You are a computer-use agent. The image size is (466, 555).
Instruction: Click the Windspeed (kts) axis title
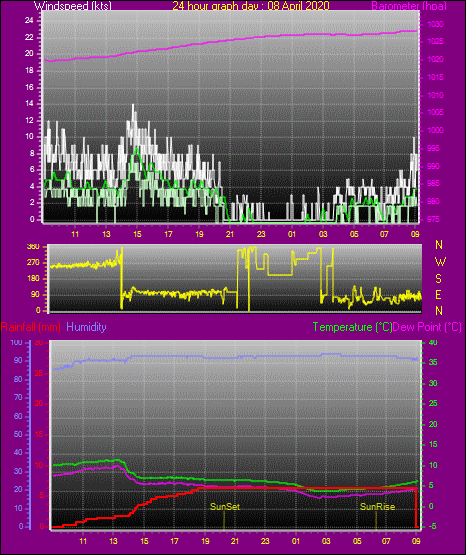[73, 6]
